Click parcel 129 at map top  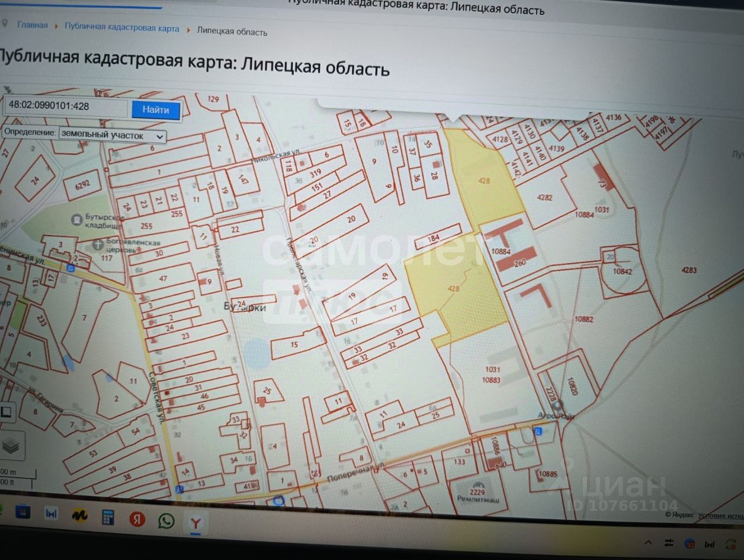click(x=213, y=101)
